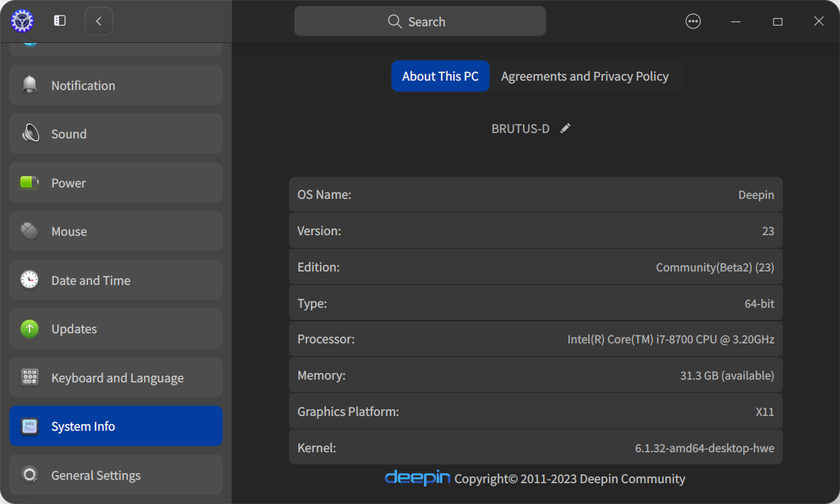The image size is (840, 504).
Task: Click the Mouse icon in sidebar
Action: (30, 231)
